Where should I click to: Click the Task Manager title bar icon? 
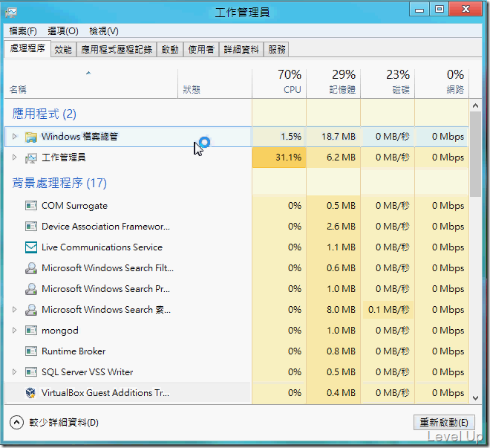(11, 13)
